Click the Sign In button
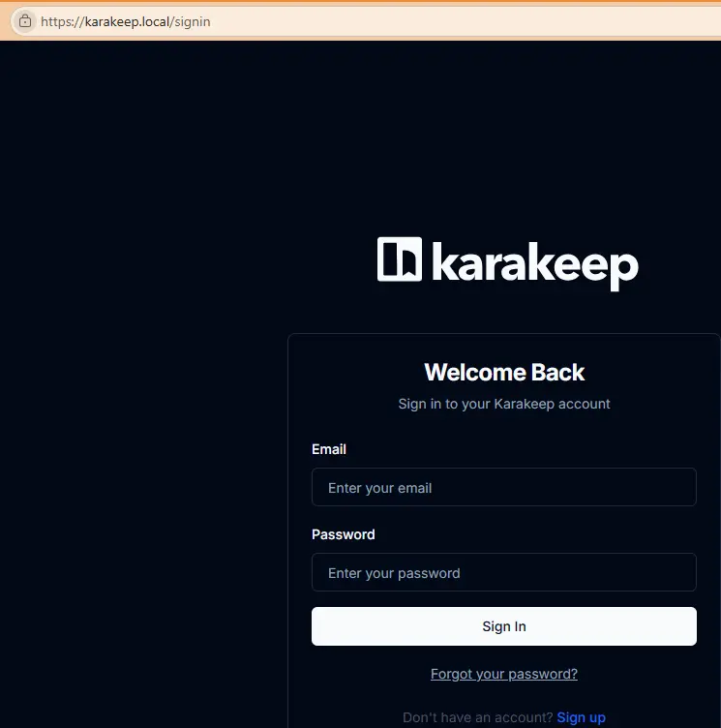Image resolution: width=721 pixels, height=728 pixels. pyautogui.click(x=503, y=626)
